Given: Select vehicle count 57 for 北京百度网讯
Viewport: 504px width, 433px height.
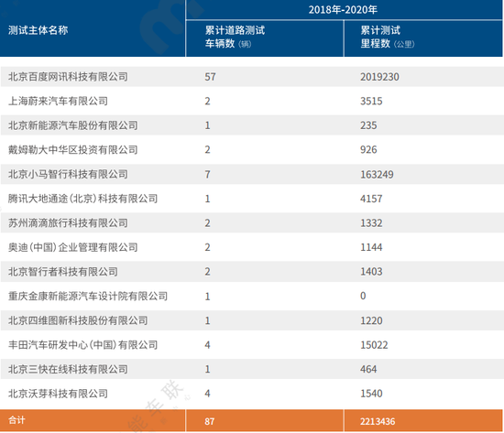Looking at the screenshot, I should 210,77.
